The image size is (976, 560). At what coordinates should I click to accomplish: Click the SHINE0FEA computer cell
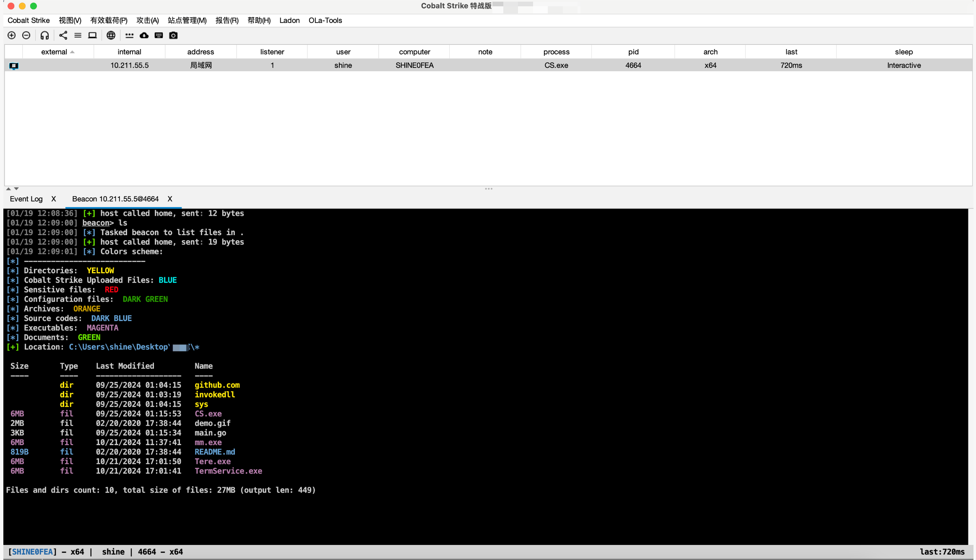414,65
